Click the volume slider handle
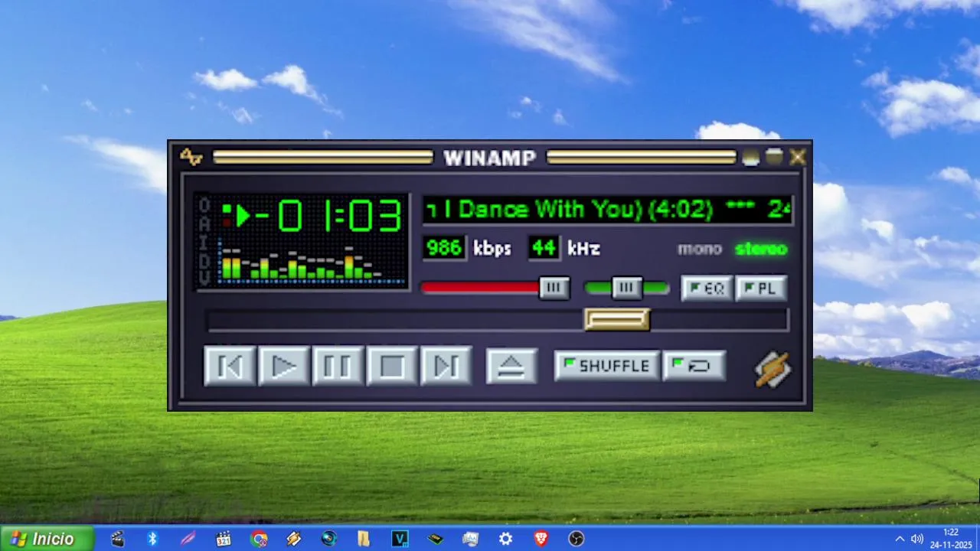This screenshot has width=980, height=551. tap(554, 288)
